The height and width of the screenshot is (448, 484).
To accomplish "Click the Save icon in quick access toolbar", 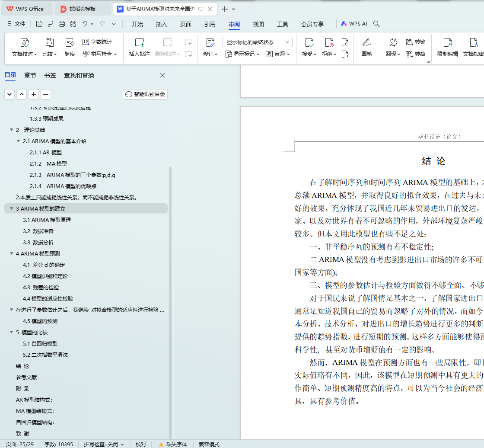I will click(39, 24).
